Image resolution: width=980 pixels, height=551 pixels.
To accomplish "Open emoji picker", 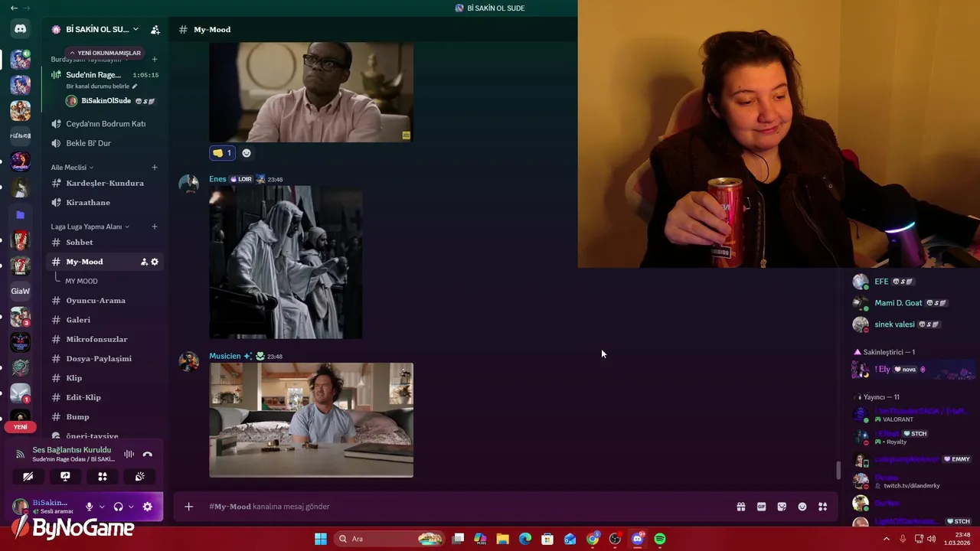I will (802, 507).
